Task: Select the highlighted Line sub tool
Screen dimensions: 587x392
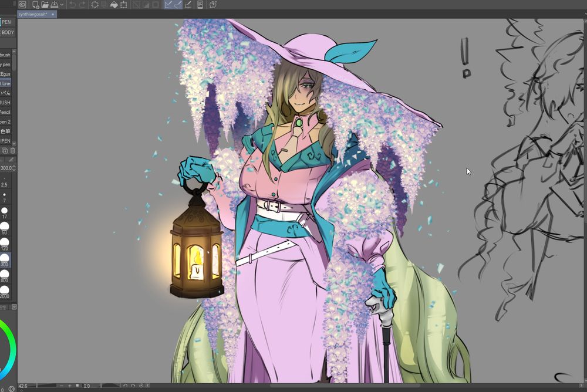Action: click(x=5, y=83)
